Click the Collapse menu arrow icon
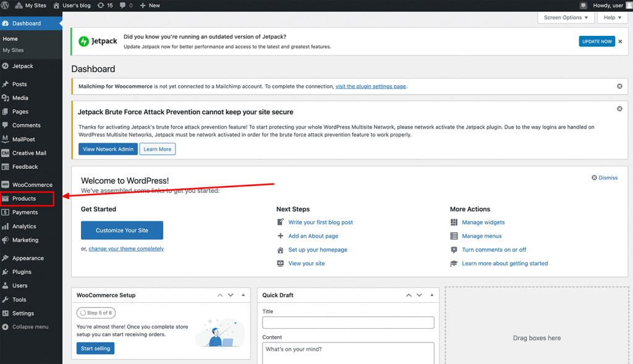The width and height of the screenshot is (633, 364). coord(5,327)
